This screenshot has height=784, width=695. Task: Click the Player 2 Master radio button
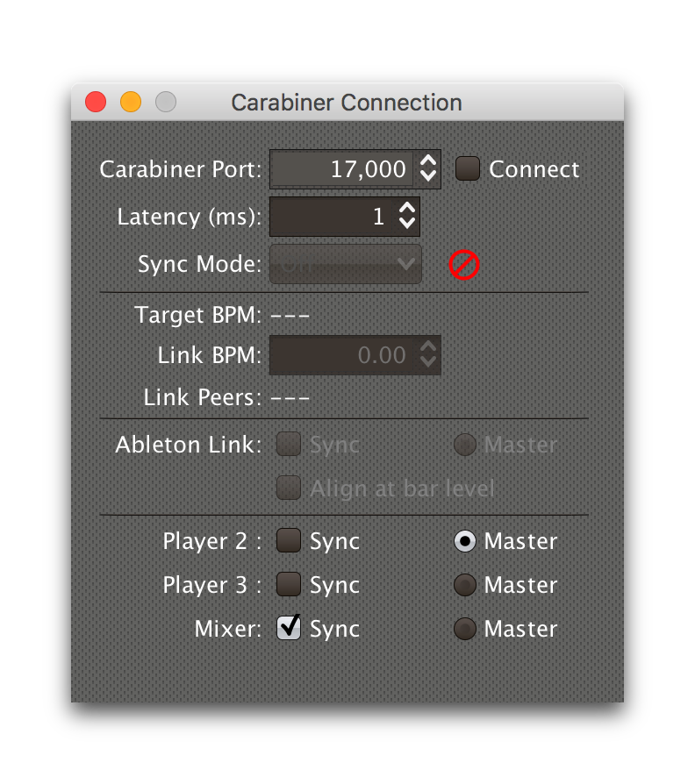click(x=464, y=541)
